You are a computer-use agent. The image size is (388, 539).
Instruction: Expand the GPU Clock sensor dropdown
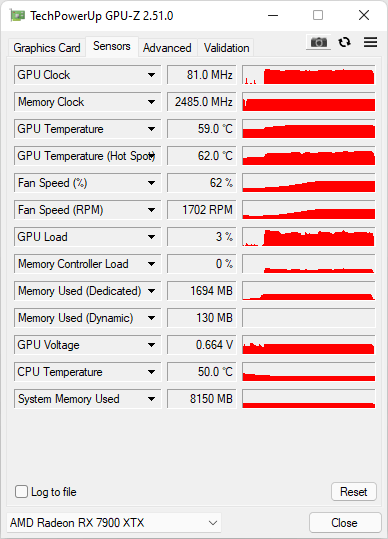pyautogui.click(x=151, y=75)
